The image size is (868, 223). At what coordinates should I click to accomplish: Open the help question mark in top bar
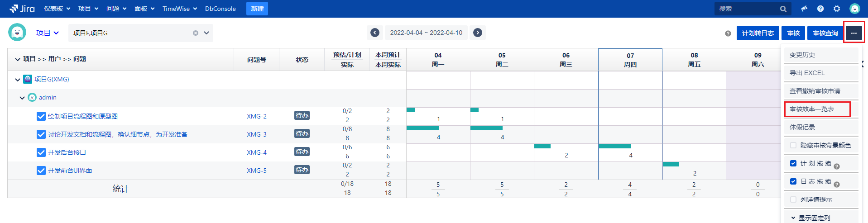[x=820, y=9]
